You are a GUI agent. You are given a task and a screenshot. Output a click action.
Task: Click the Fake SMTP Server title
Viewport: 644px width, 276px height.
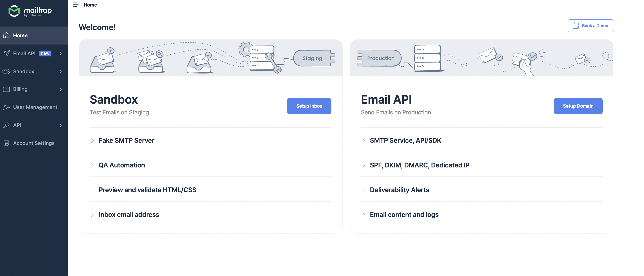(126, 140)
